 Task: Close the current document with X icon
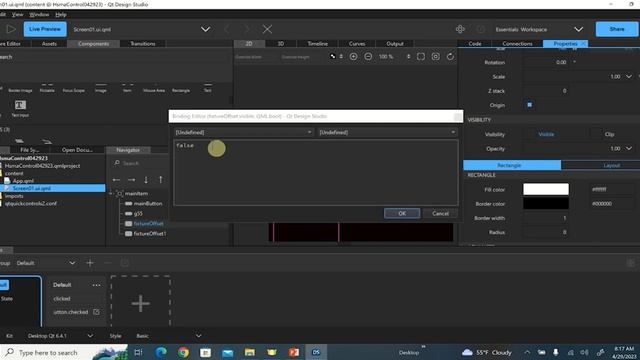[x=267, y=29]
